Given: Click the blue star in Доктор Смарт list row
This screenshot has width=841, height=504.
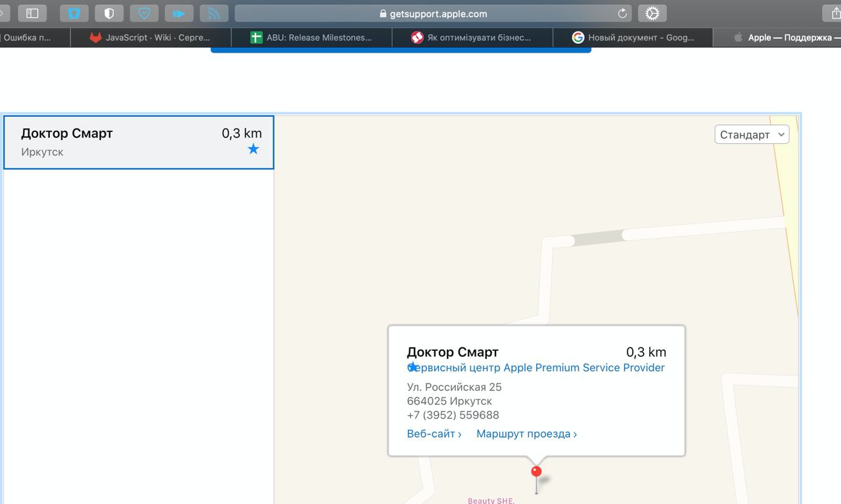Looking at the screenshot, I should point(254,149).
